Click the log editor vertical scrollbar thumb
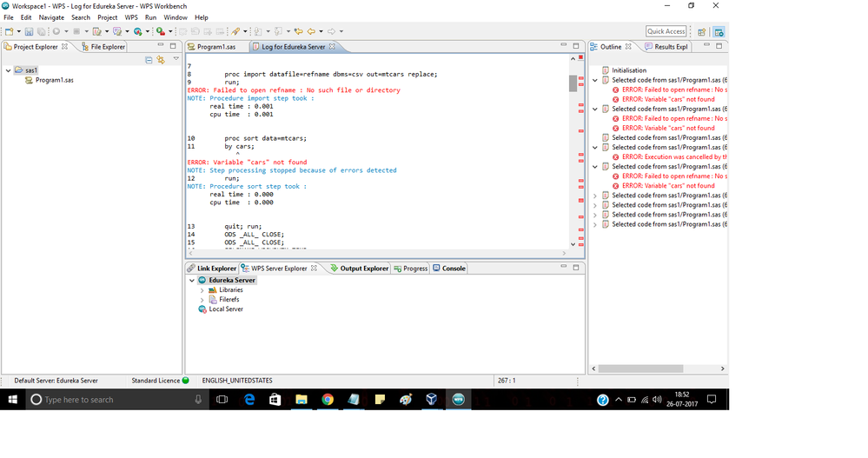Screen dimensions: 868x458 [573, 83]
